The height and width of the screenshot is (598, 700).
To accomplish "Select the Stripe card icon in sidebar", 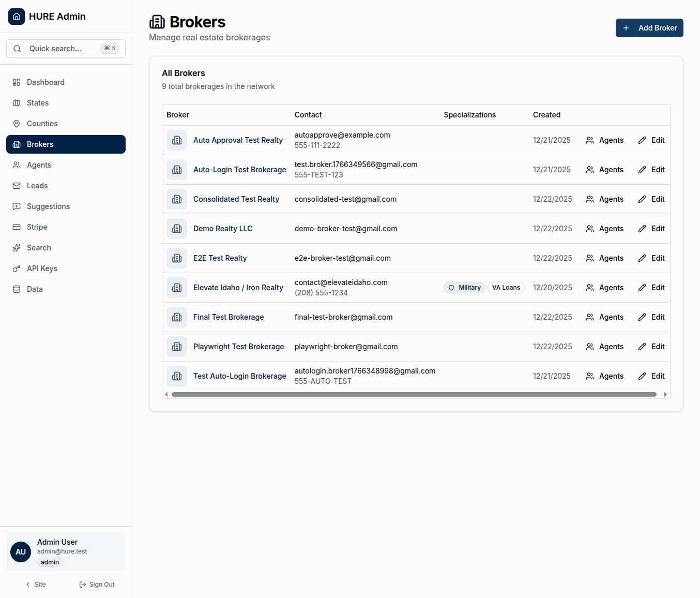I will tap(16, 227).
